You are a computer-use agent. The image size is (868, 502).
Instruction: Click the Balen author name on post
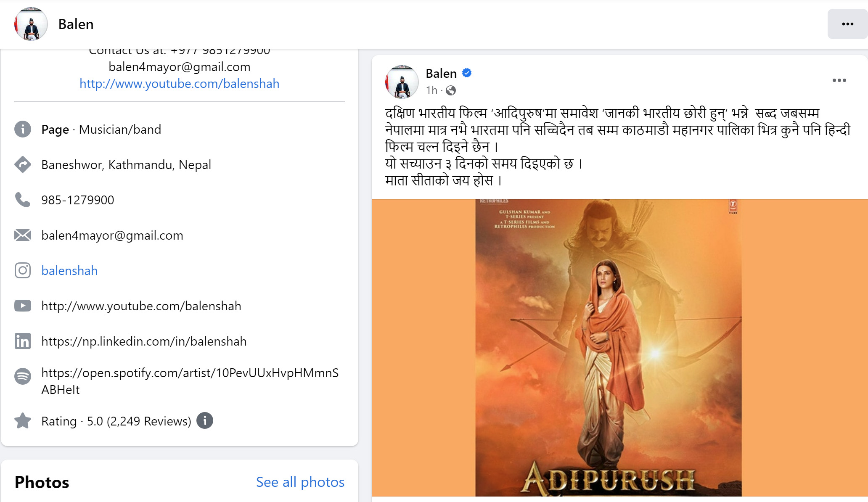pyautogui.click(x=441, y=74)
